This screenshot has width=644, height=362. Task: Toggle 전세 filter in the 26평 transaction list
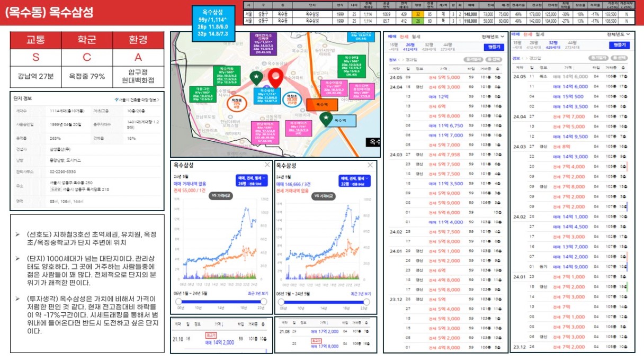click(x=404, y=37)
